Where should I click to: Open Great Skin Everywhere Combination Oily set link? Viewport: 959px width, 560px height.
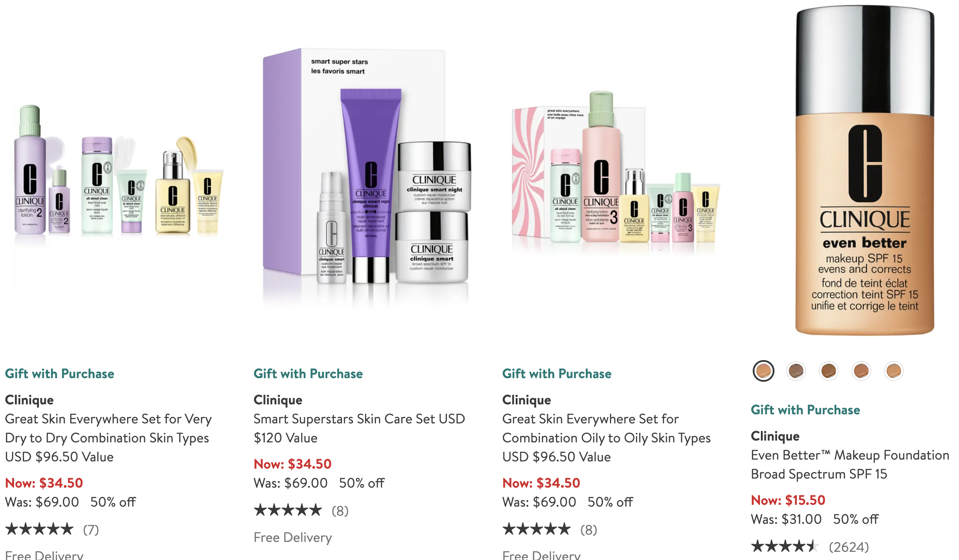(606, 437)
